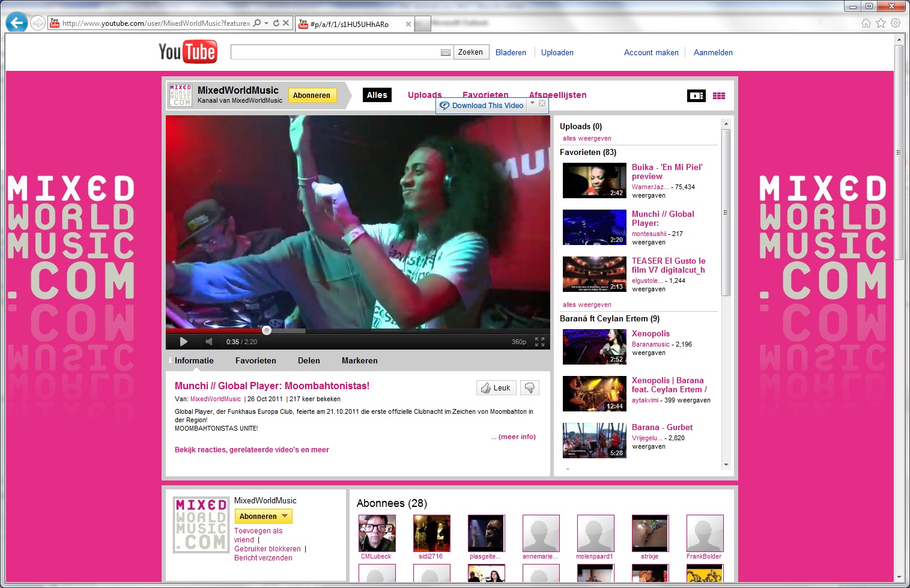The image size is (910, 588).
Task: Click the thumbs down dislike icon
Action: point(529,388)
